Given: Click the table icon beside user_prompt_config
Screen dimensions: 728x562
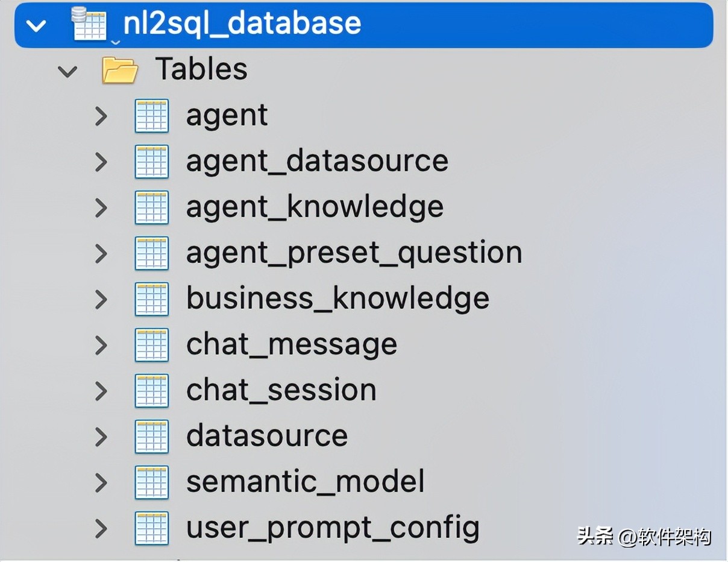Looking at the screenshot, I should [x=152, y=528].
